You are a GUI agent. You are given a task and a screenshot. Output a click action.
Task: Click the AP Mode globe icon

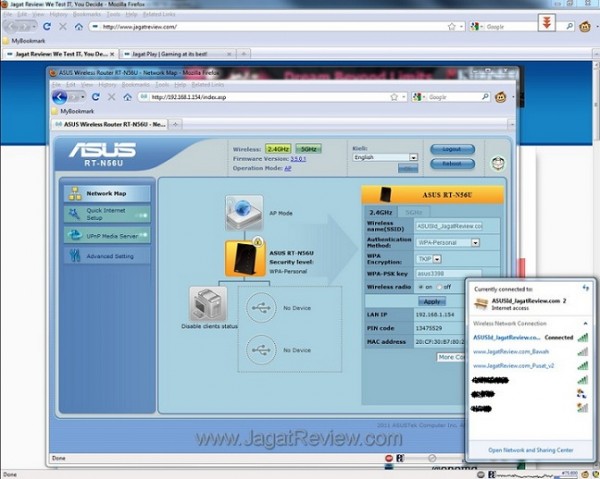pyautogui.click(x=244, y=213)
